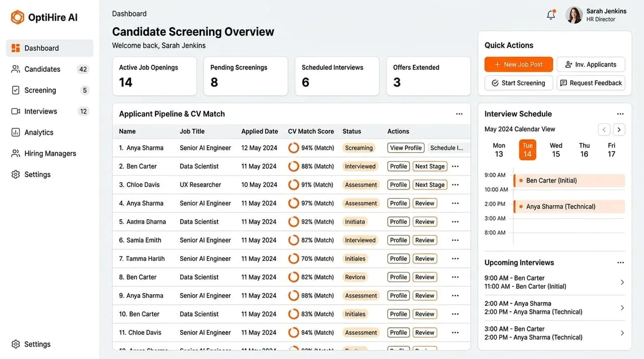Open Anya Sharma (Technical) calendar event

click(x=569, y=207)
